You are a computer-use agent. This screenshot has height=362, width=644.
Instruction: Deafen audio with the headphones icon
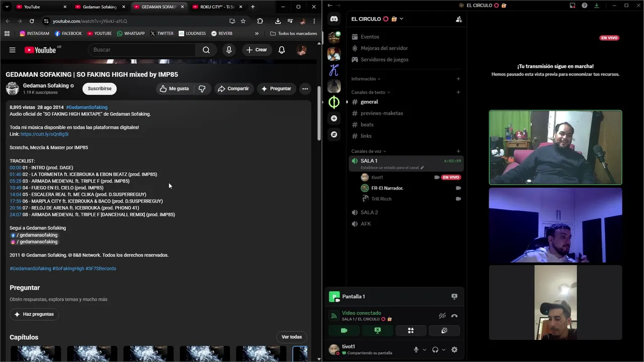[435, 350]
